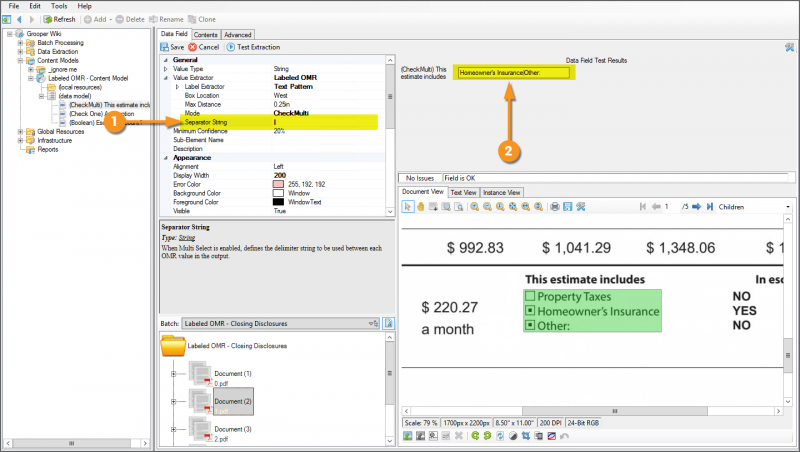Click the rotate right green arrow icon
800x452 pixels.
487,436
